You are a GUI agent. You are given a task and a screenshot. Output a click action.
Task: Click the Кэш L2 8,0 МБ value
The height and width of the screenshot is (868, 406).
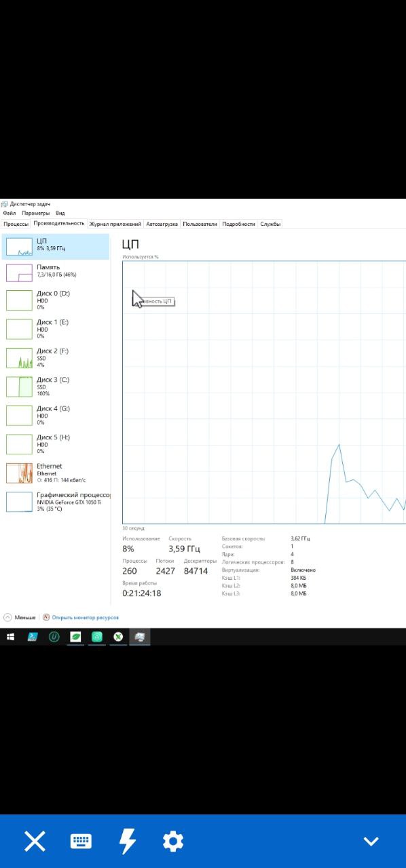click(x=299, y=586)
